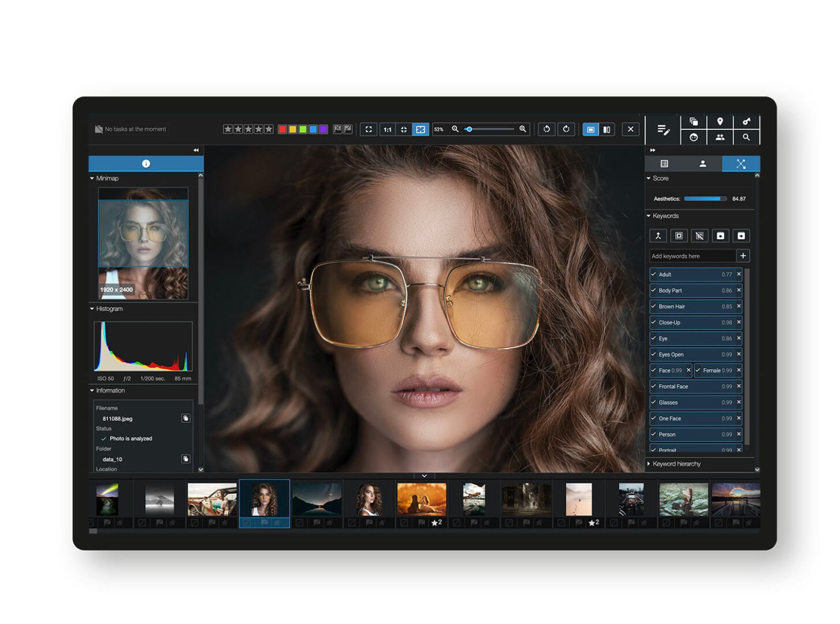The width and height of the screenshot is (840, 624).
Task: Uncheck the Glasses keyword checkbox
Action: tap(653, 402)
